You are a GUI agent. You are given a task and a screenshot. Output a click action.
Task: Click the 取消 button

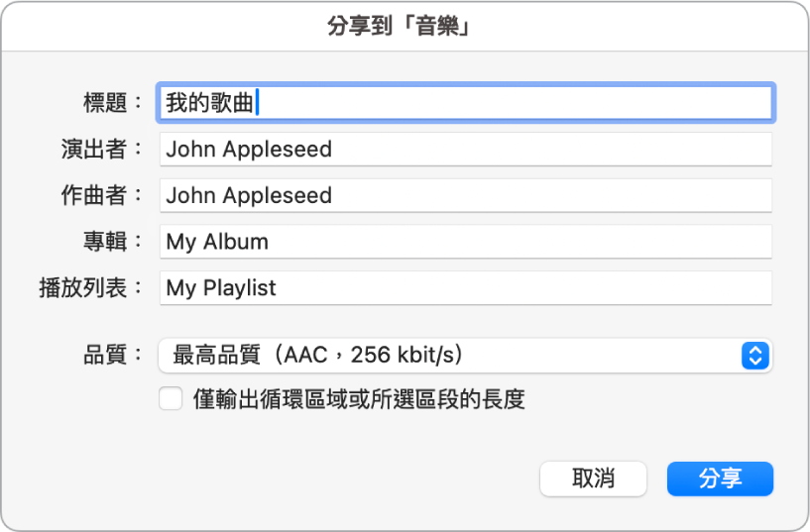(593, 479)
